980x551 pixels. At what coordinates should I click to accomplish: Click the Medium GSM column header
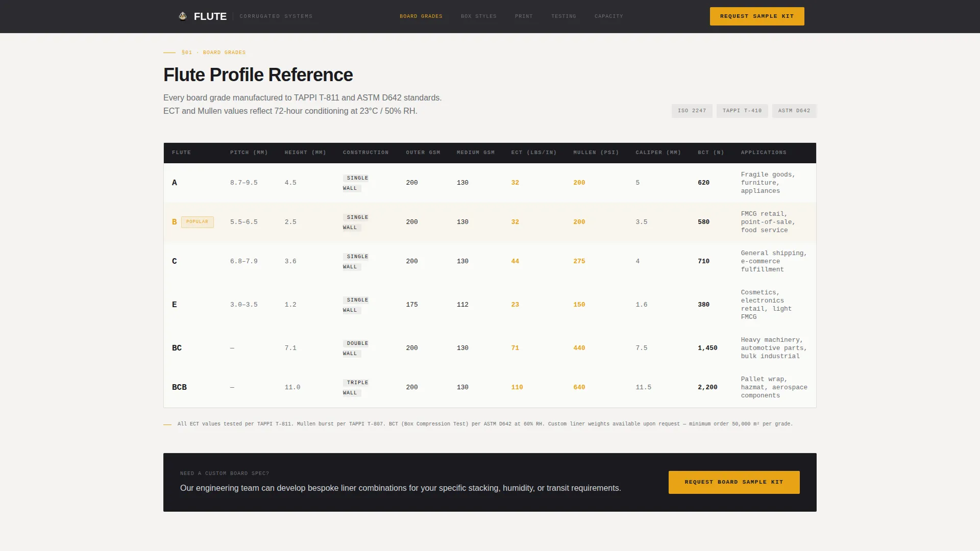tap(476, 153)
